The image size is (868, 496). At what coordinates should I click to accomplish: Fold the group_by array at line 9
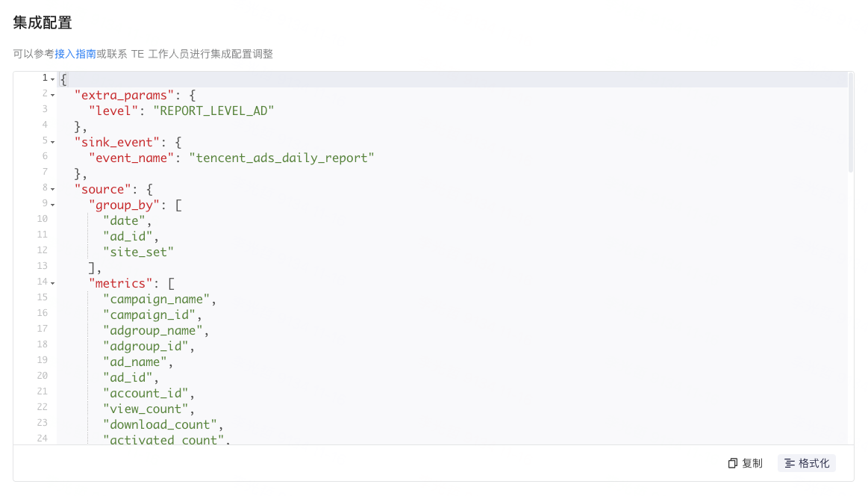52,205
